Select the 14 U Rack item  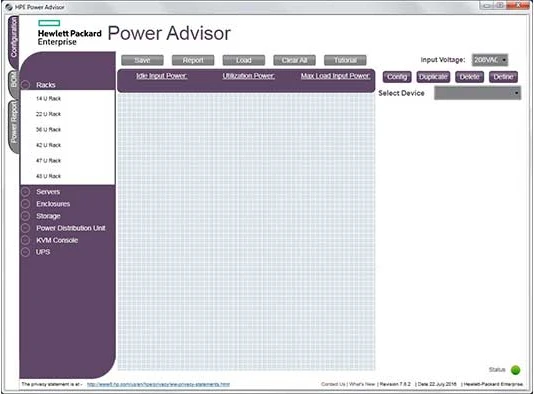click(x=48, y=98)
